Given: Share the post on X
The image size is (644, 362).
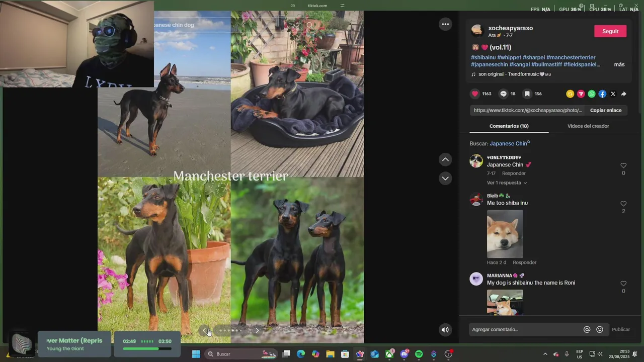Looking at the screenshot, I should (x=613, y=94).
